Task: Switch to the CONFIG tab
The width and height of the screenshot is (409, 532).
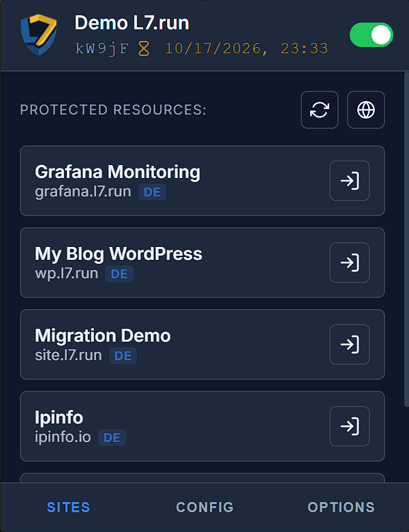Action: (204, 507)
